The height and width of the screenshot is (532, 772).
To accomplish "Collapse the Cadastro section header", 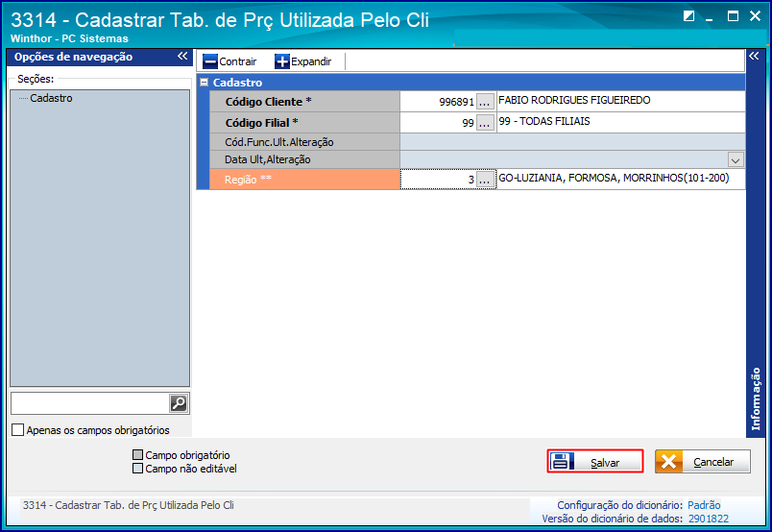I will coord(204,83).
